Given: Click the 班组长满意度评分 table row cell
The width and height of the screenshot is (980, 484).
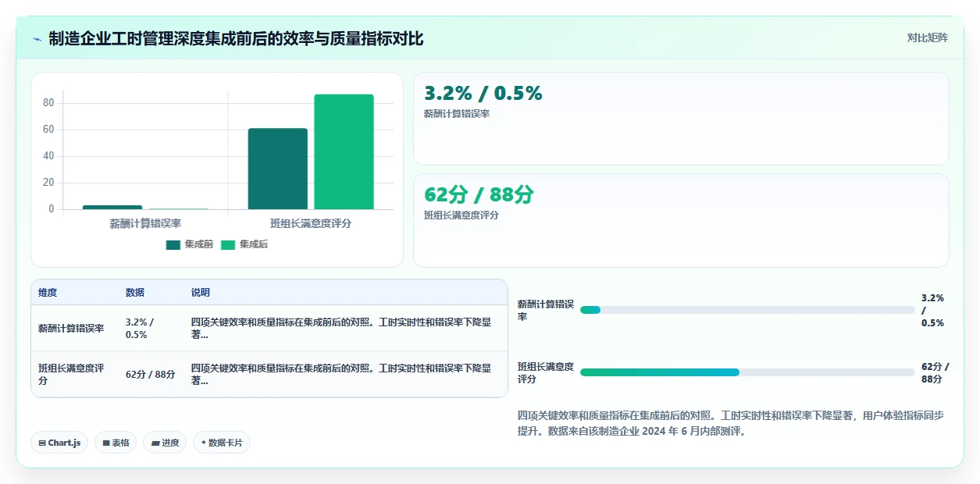Looking at the screenshot, I should 75,374.
